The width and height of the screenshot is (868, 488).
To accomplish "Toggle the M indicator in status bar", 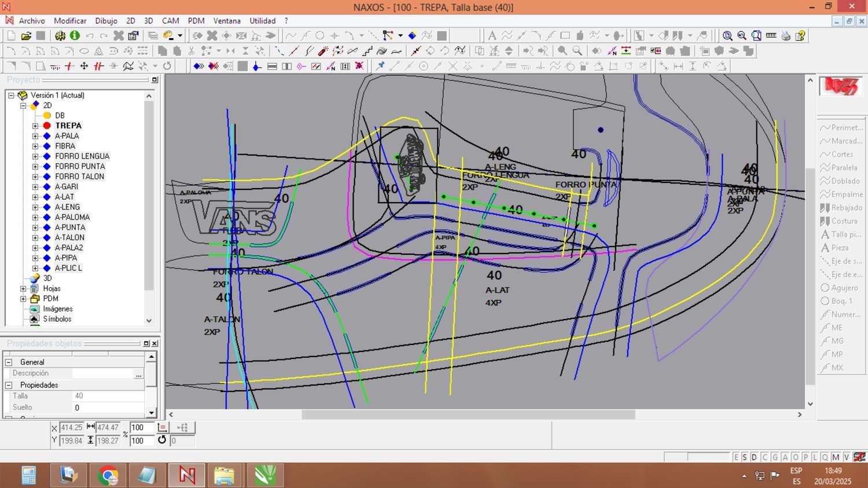I will point(836,457).
